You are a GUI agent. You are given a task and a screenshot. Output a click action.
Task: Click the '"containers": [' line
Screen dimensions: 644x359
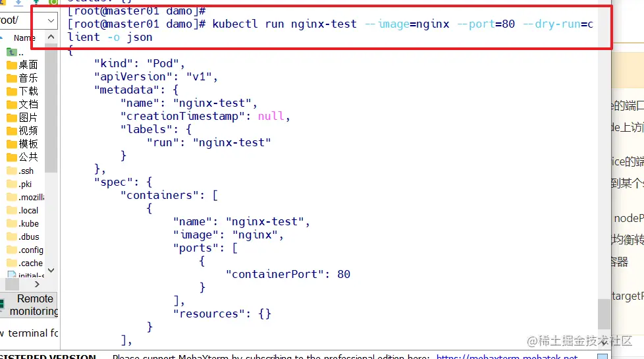tap(169, 195)
